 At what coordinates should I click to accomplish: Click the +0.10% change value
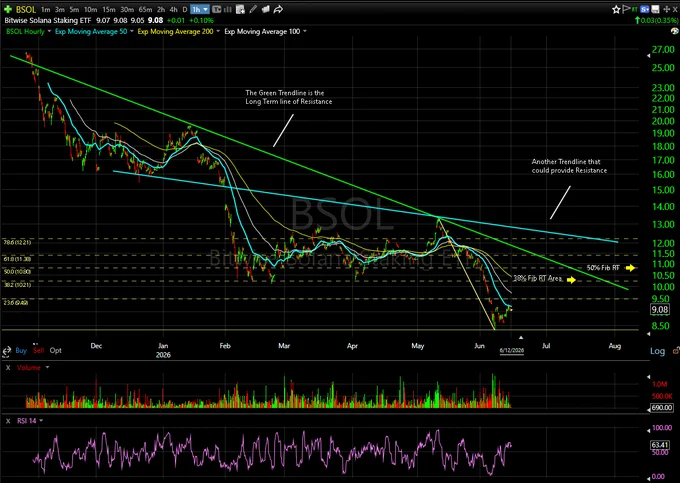[x=202, y=20]
